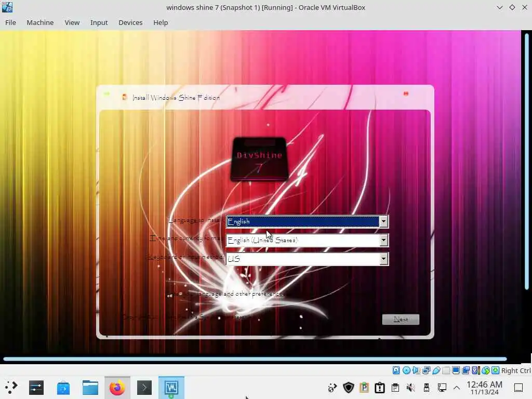Click the show desktop button
This screenshot has width=532, height=399.
(518, 388)
